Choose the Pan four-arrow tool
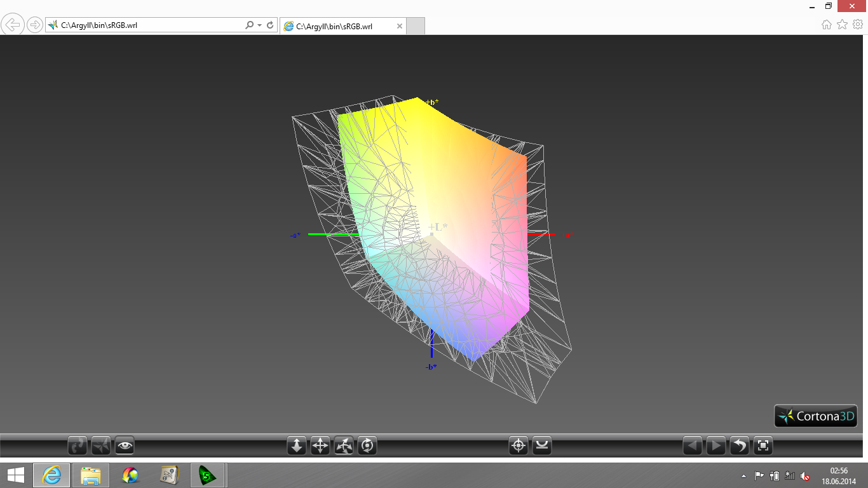 coord(320,446)
